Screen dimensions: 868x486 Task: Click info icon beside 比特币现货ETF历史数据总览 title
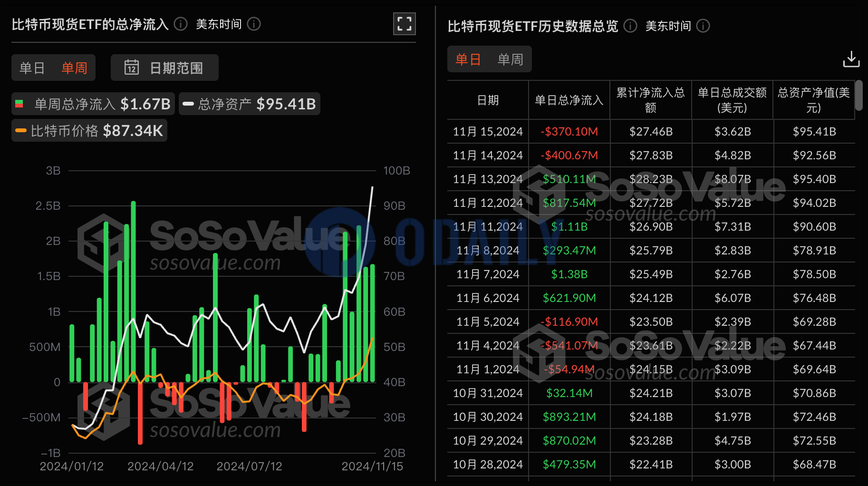[x=630, y=26]
